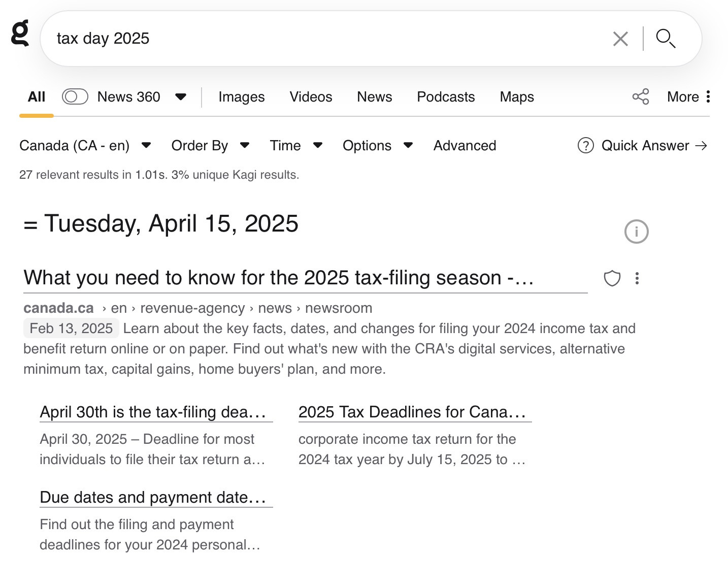Open the Options dropdown
This screenshot has width=728, height=588.
coord(377,146)
